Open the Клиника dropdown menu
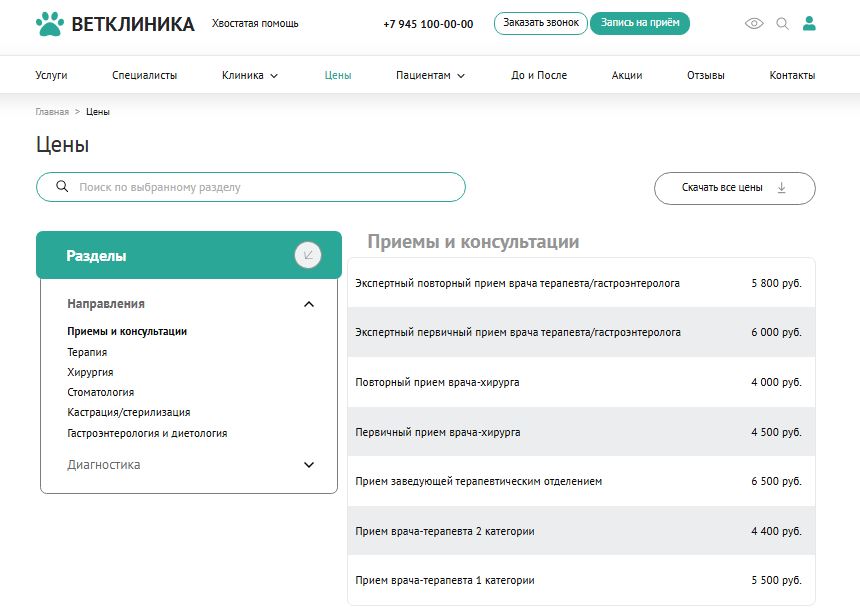Screen dimensions: 860x609 click(x=250, y=75)
